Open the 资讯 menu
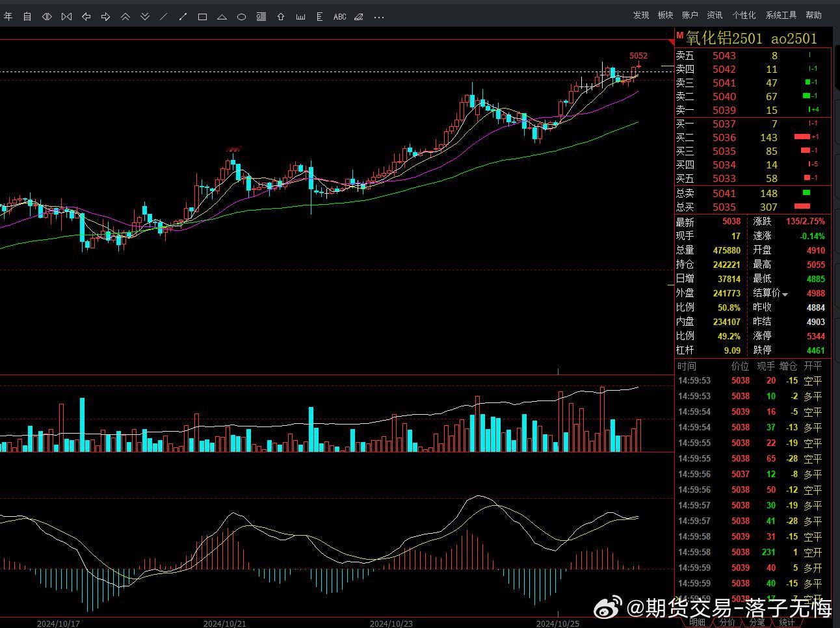The image size is (840, 628). coord(715,15)
